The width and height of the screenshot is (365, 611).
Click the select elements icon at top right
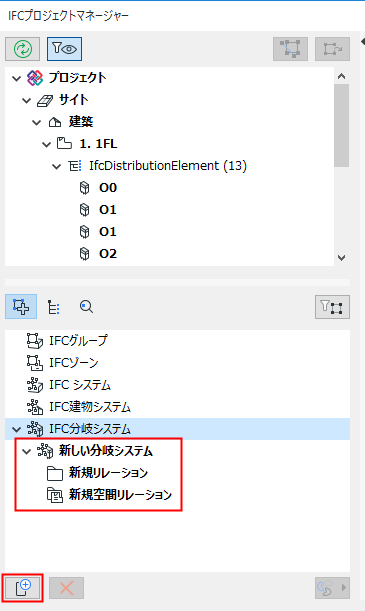[x=291, y=49]
